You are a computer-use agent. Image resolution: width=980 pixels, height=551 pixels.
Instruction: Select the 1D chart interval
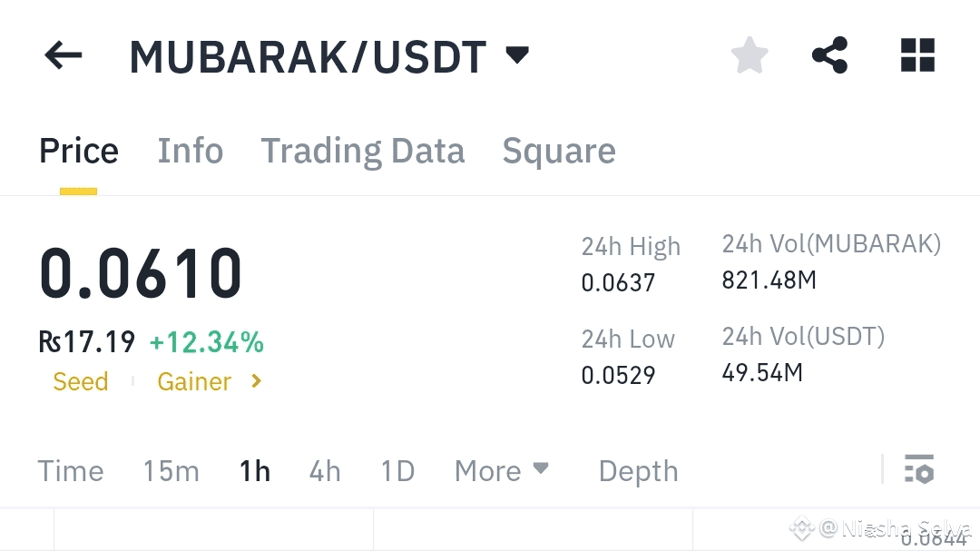(397, 471)
